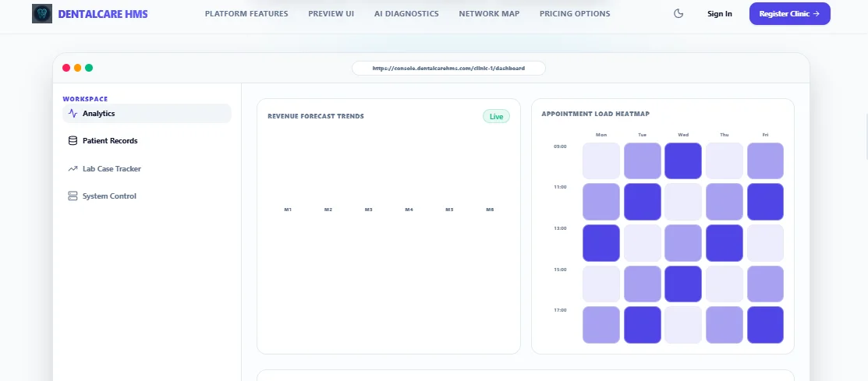Click the DentalCare HMS tooth logo icon

[x=42, y=14]
